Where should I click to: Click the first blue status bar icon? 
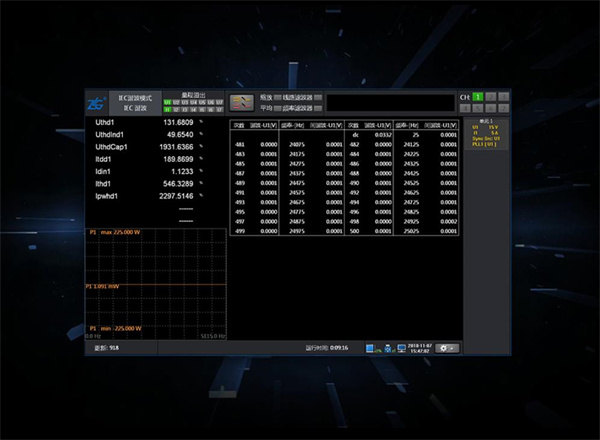(x=370, y=348)
